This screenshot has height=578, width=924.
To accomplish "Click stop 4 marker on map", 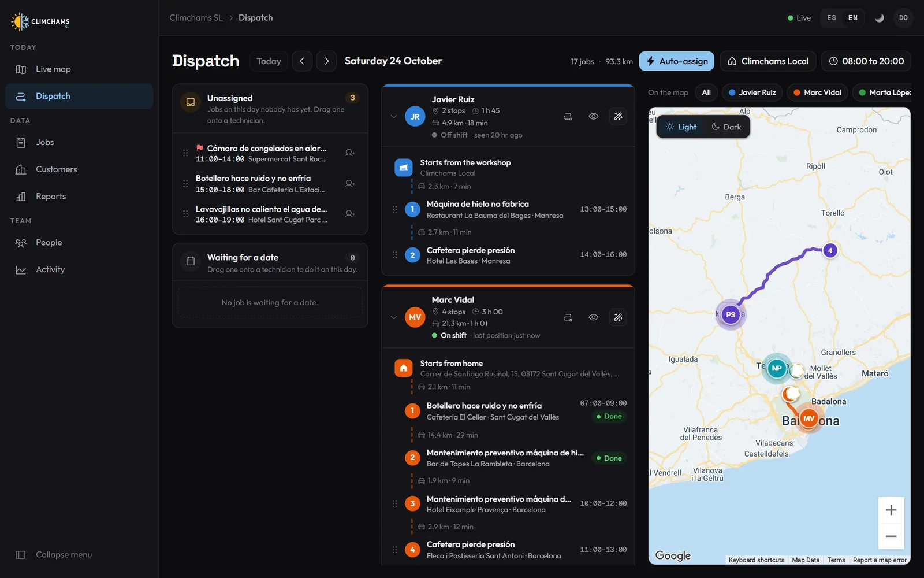I will tap(830, 251).
